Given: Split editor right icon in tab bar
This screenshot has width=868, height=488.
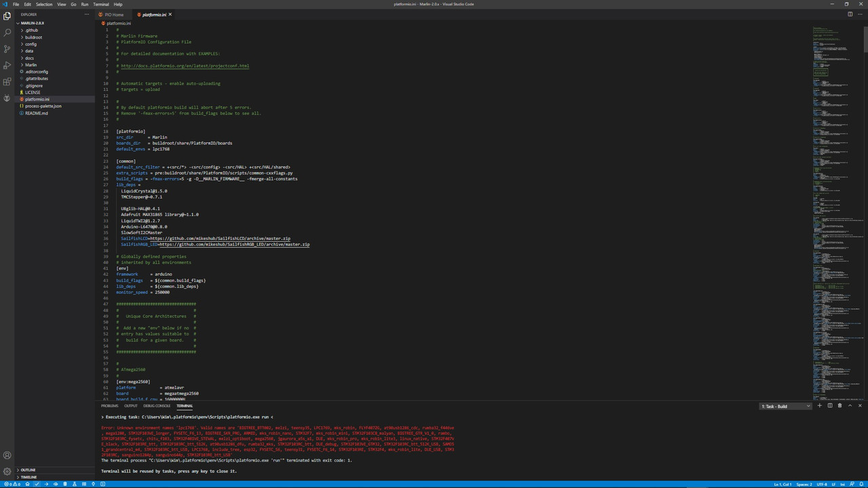Looking at the screenshot, I should 850,14.
